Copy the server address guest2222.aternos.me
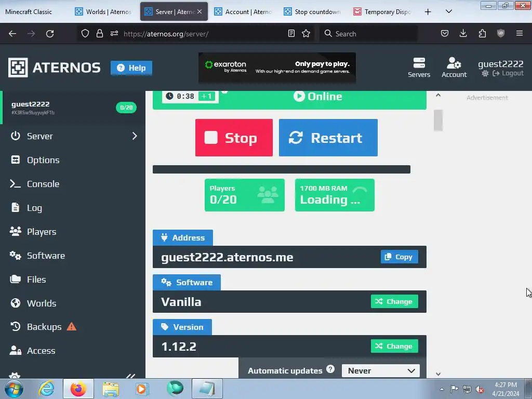The height and width of the screenshot is (399, 532). pos(399,257)
